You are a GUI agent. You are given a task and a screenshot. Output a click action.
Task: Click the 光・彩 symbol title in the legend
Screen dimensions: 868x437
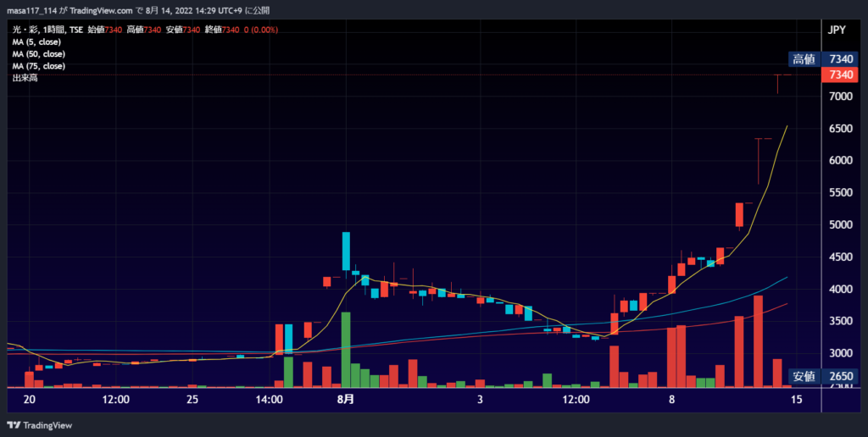coord(25,30)
